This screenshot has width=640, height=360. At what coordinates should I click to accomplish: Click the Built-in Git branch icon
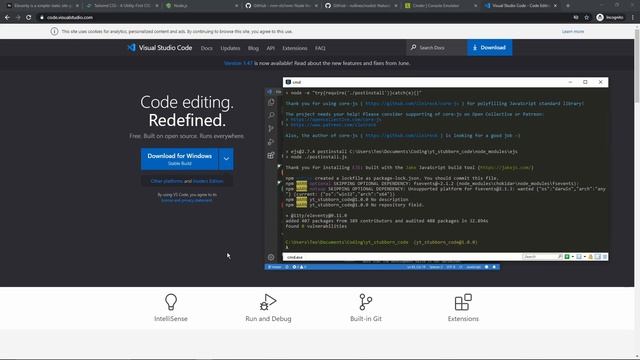point(366,302)
